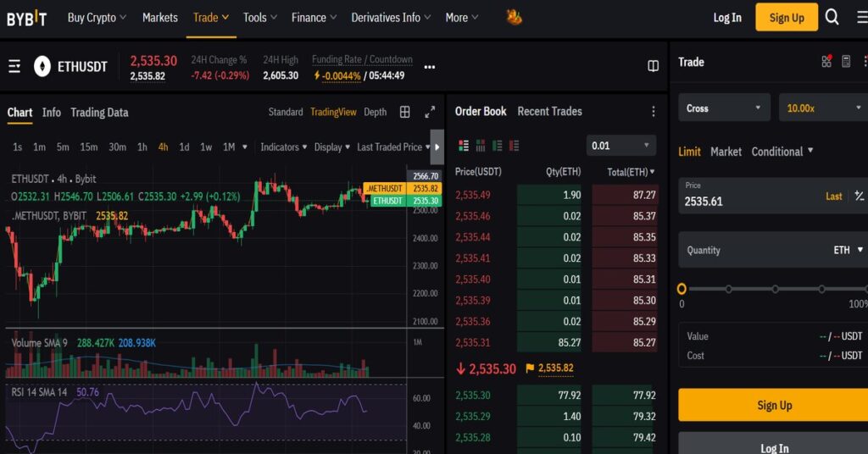Viewport: 868px width, 454px height.
Task: Select the Market order tab
Action: (726, 152)
